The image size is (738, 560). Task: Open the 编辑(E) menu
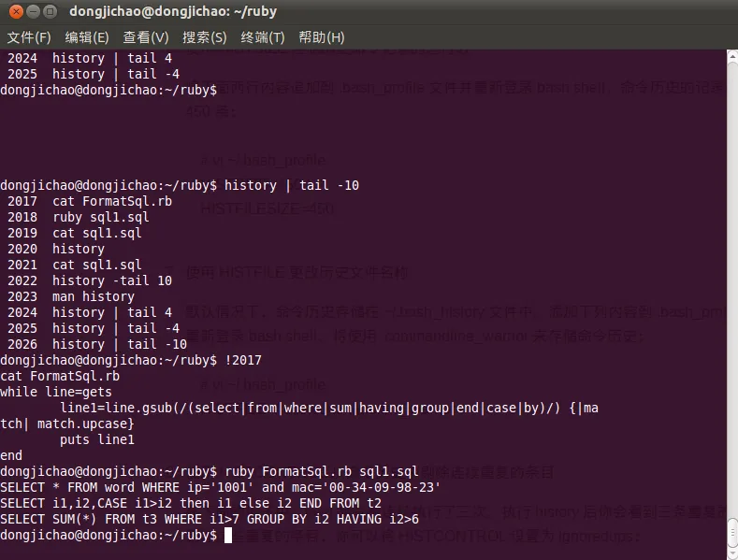tap(87, 37)
